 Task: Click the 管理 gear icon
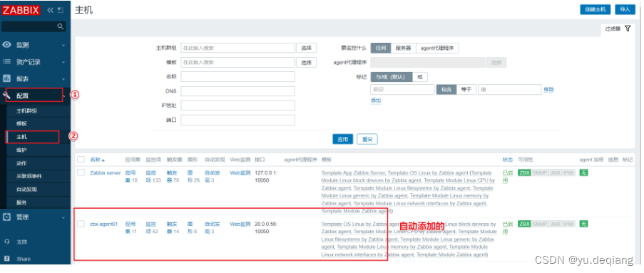click(7, 217)
